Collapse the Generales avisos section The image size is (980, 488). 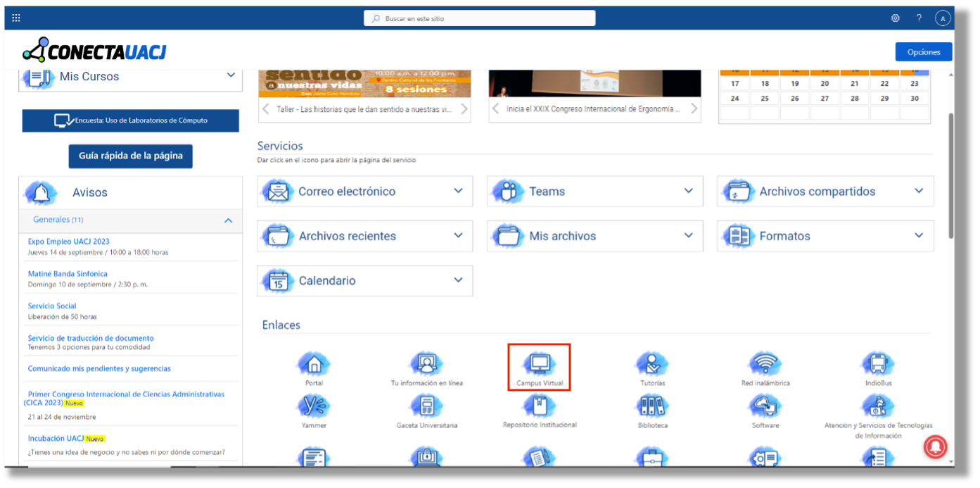228,220
